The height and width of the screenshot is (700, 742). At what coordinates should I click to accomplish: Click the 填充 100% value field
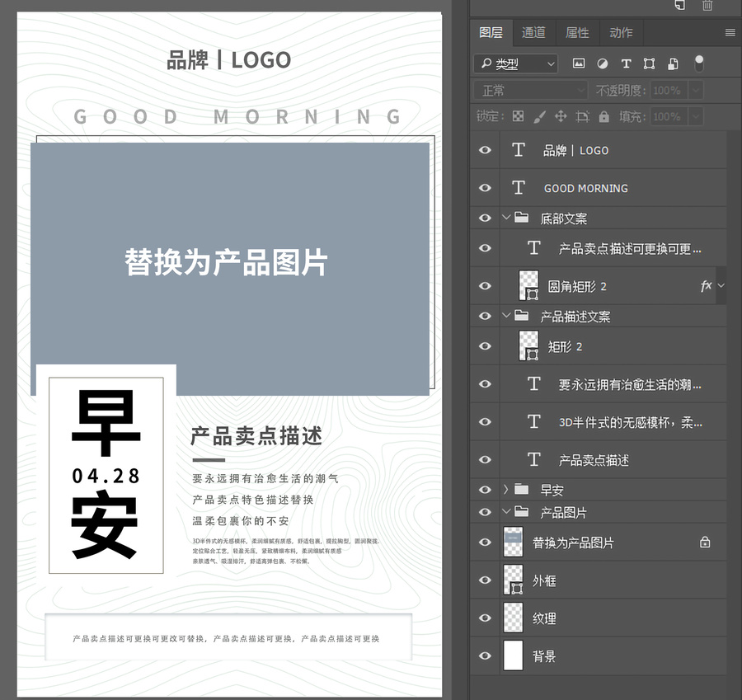pyautogui.click(x=668, y=116)
